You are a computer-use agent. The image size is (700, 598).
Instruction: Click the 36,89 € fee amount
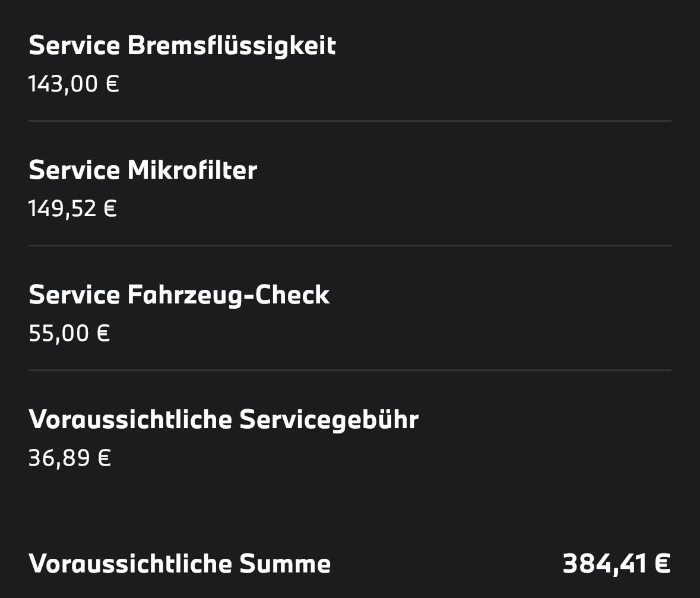click(x=69, y=458)
